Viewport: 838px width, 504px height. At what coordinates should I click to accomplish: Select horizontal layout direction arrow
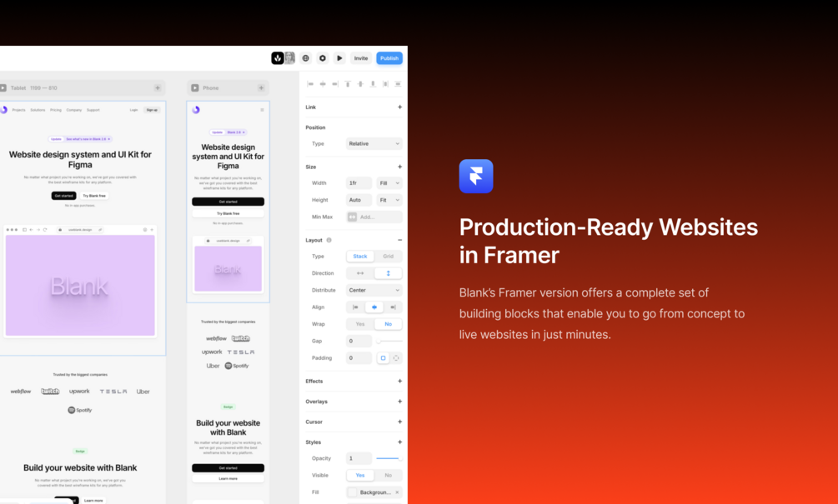coord(360,273)
